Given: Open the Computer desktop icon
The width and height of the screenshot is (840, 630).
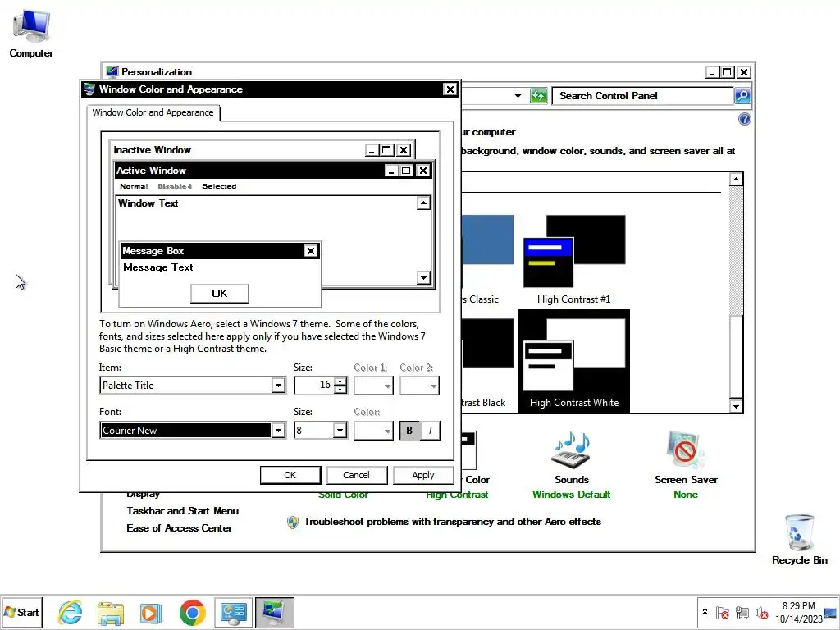Looking at the screenshot, I should pos(31,33).
